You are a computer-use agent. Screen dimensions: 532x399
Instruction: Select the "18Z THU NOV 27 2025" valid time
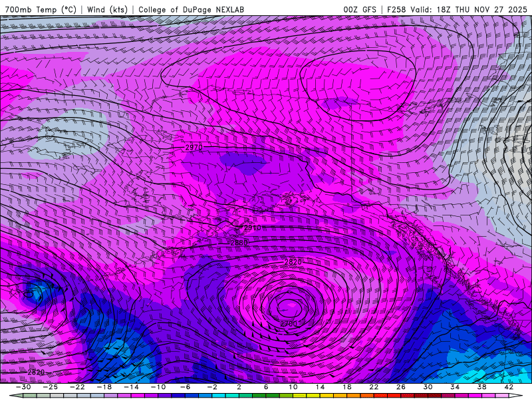tap(481, 9)
